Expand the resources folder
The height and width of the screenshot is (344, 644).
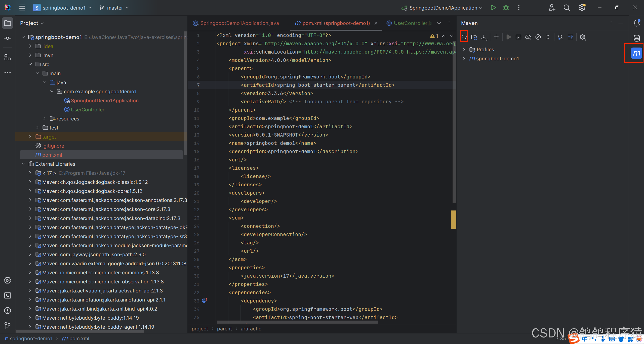point(44,118)
